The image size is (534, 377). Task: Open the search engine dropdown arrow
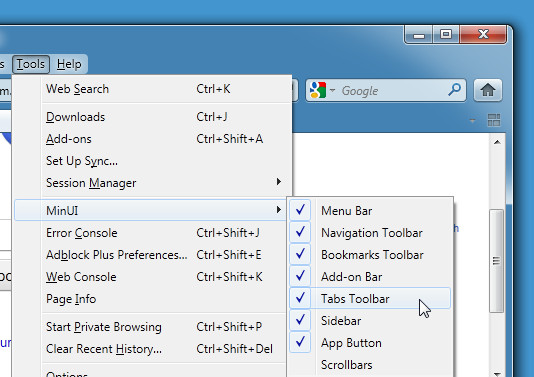point(332,90)
